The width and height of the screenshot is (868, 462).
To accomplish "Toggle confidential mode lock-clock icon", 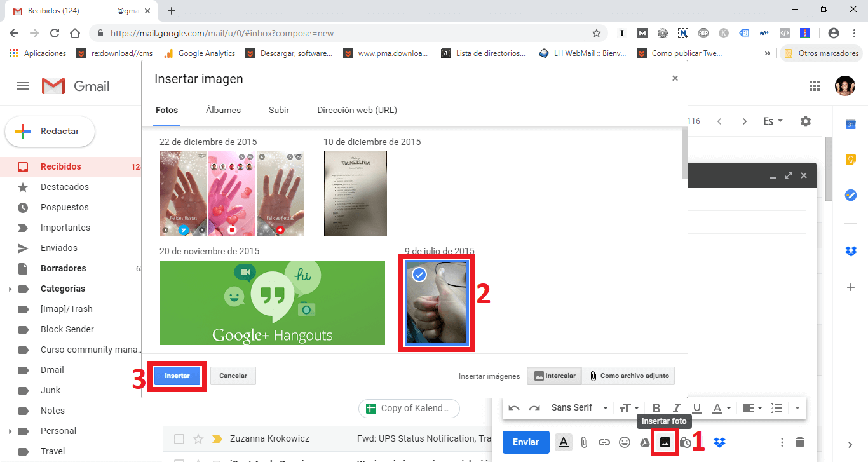I will click(x=685, y=442).
